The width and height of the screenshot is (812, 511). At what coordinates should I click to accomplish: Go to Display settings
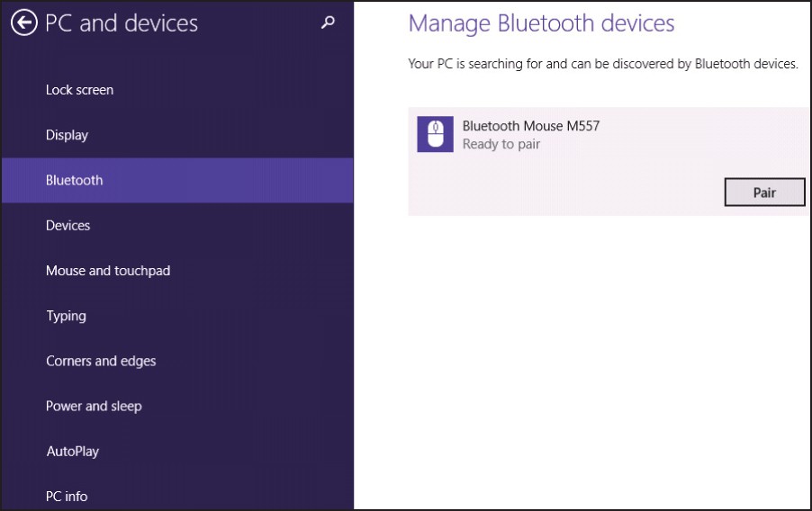pos(67,135)
